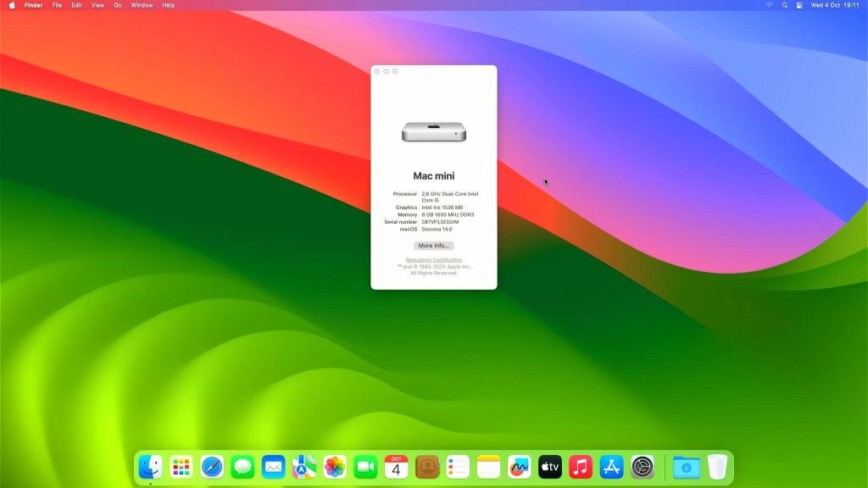
Task: Launch Maps from the Dock
Action: coord(304,467)
